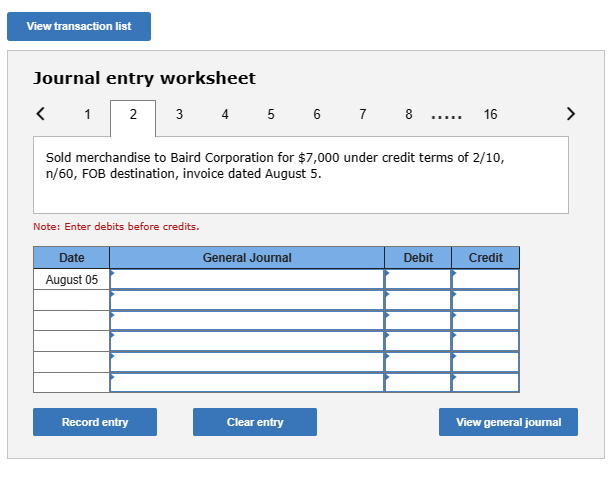Switch to journal entry tab 5

(271, 114)
